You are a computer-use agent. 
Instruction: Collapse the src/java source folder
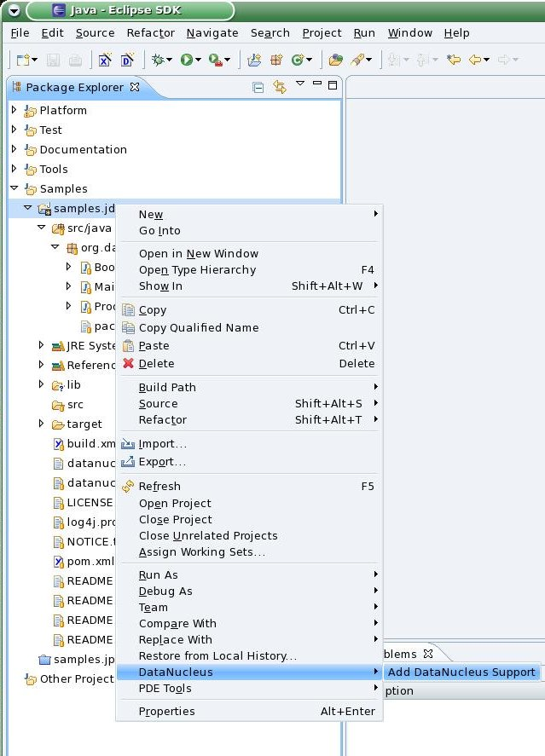42,227
